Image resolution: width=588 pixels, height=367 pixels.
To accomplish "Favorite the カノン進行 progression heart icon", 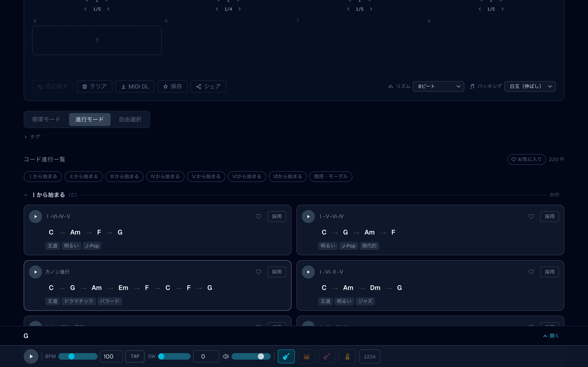I will tap(258, 272).
